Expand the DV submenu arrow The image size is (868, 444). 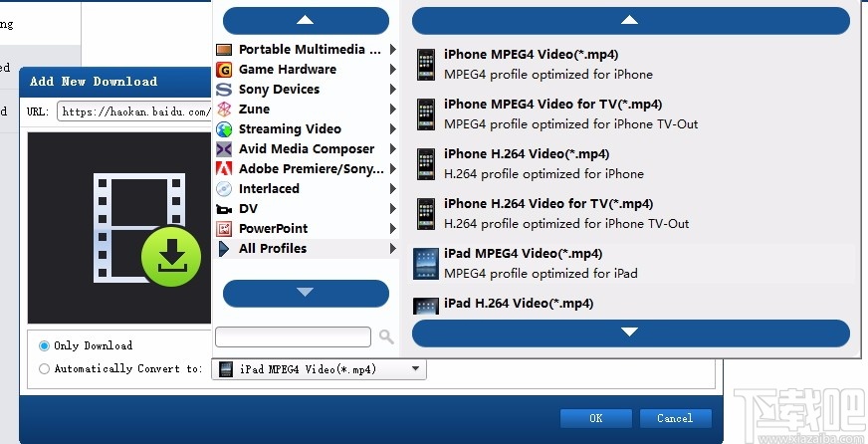click(392, 209)
